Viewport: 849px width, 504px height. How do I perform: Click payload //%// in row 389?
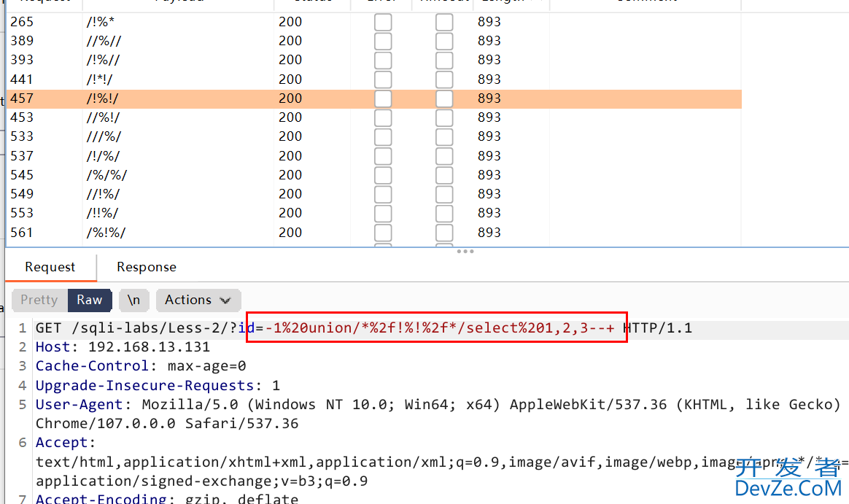[104, 41]
